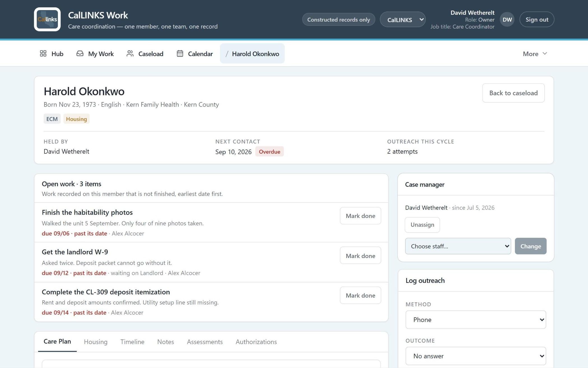Click the Caseload people icon

tap(130, 53)
